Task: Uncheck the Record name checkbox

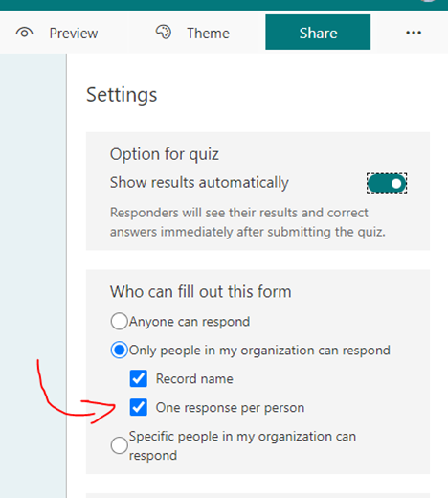Action: pos(139,378)
